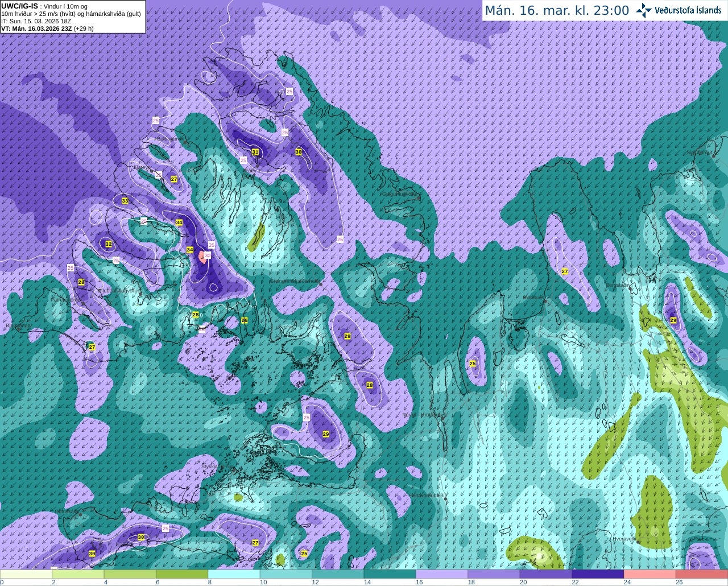Click the Patreksfjörður station label
The image size is (728, 586).
coord(67,299)
